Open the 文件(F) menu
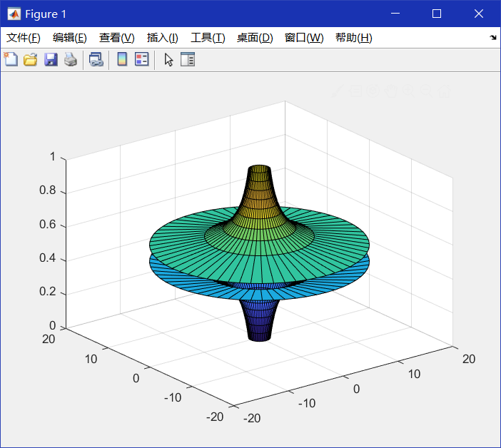 (24, 38)
